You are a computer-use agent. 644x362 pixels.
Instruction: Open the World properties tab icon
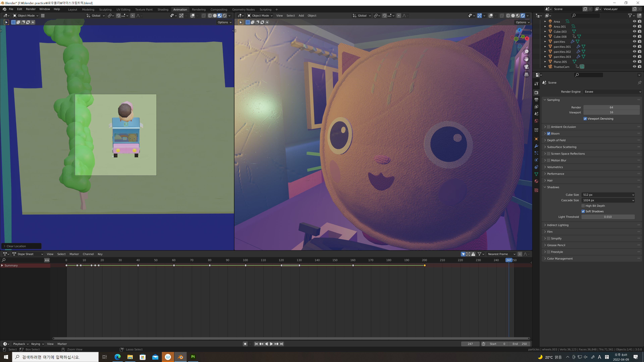(536, 121)
